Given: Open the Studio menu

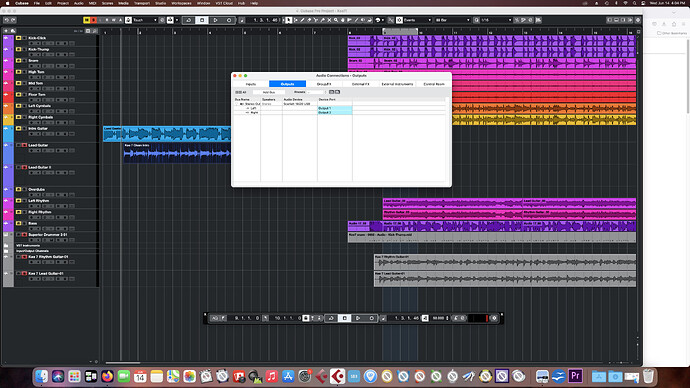Looking at the screenshot, I should tap(161, 3).
